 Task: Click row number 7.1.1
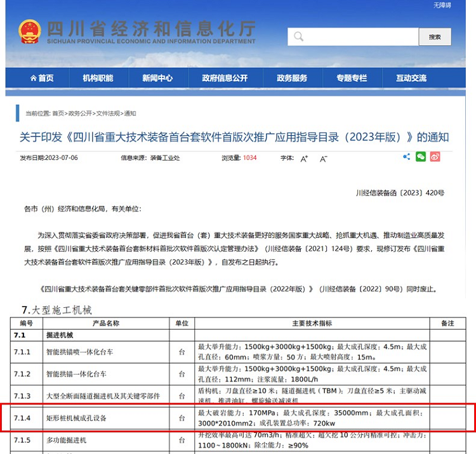coord(22,352)
